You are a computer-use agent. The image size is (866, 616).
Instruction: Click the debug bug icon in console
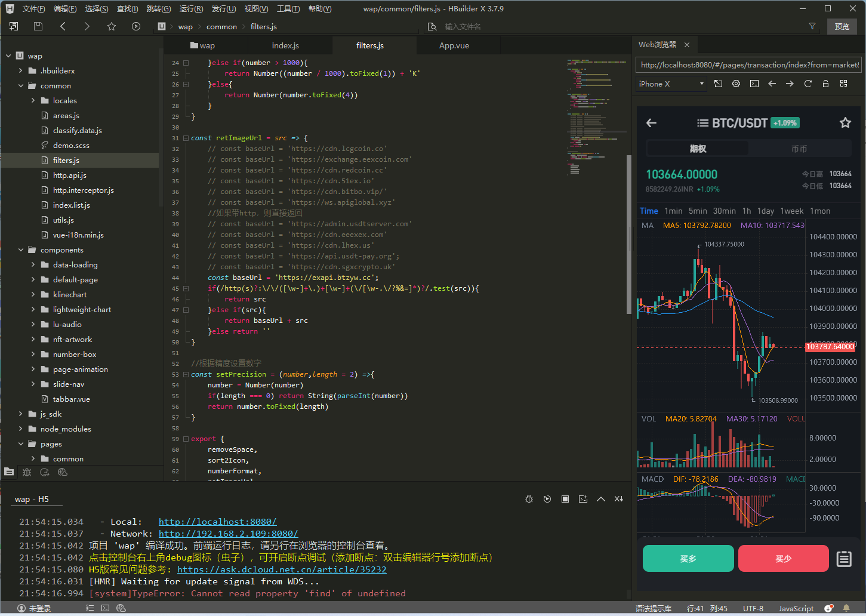tap(529, 499)
